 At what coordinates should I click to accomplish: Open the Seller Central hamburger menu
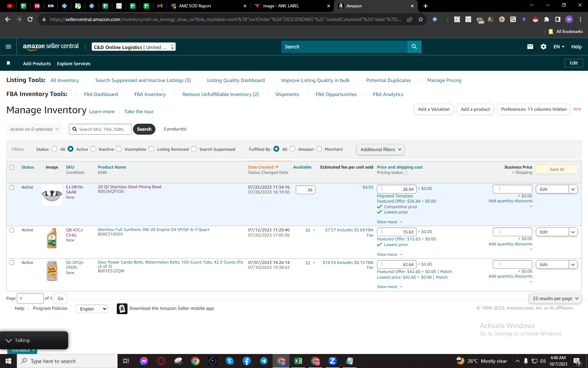[8, 47]
